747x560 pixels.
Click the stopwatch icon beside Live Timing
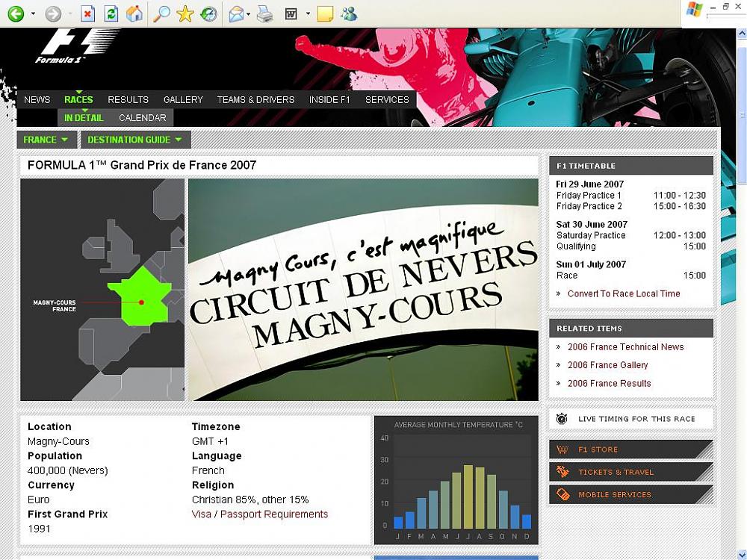pyautogui.click(x=562, y=419)
